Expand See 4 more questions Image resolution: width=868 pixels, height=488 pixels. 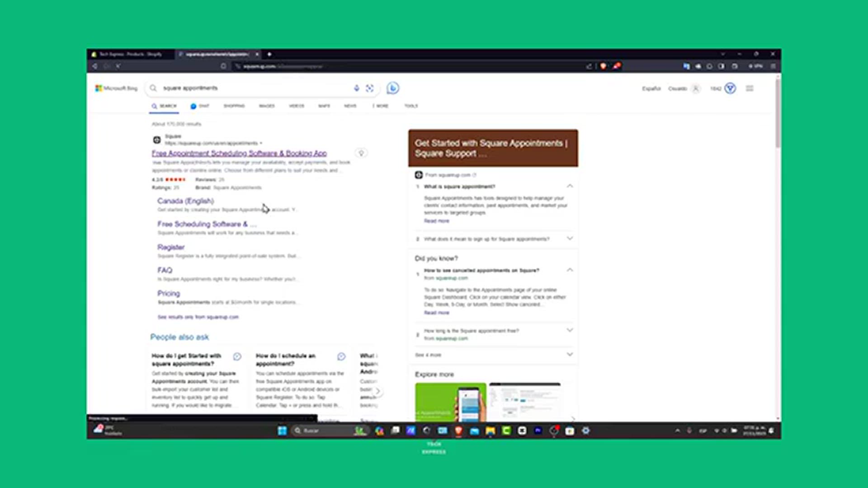494,355
